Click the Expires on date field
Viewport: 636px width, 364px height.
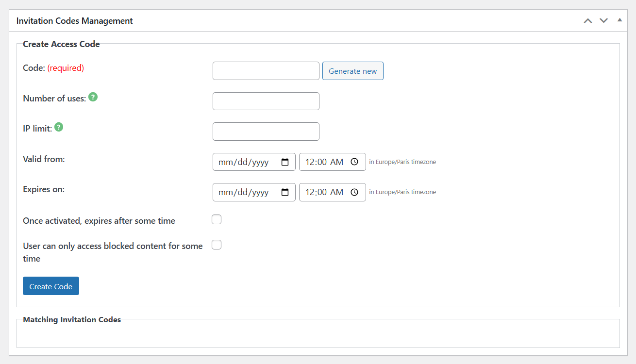click(254, 192)
